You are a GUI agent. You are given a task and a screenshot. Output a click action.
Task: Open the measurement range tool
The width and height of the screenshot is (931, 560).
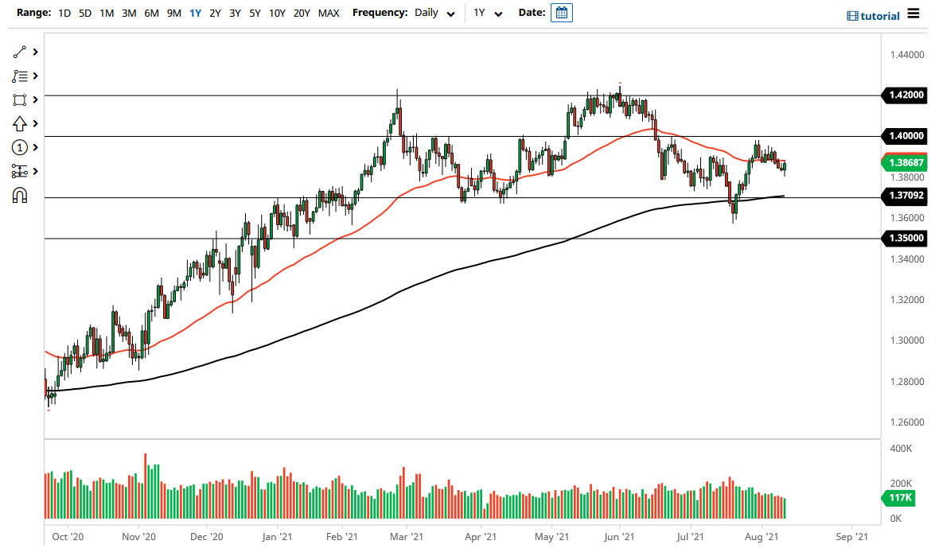coord(20,172)
